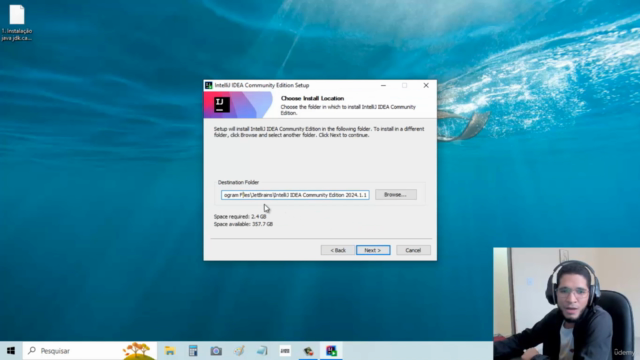Open the Notepad icon in the taskbar

[262, 351]
